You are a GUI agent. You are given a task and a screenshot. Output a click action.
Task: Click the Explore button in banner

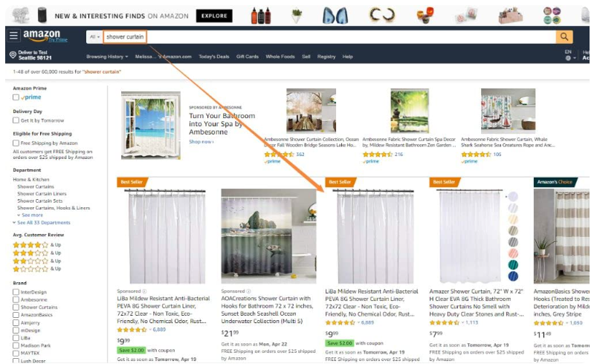214,16
